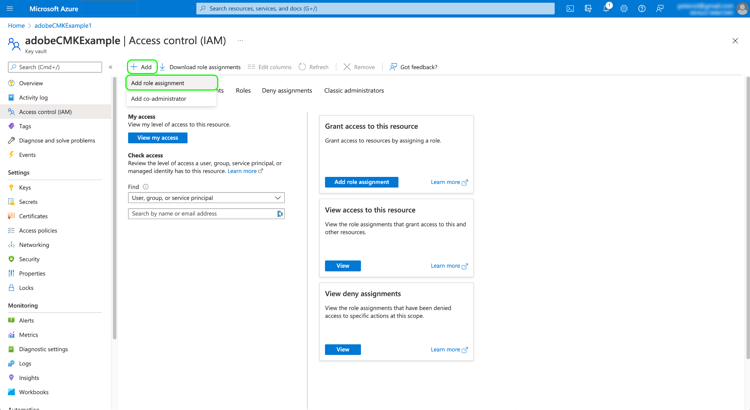Click the sidebar Search (Cmd+/) field
The height and width of the screenshot is (410, 750).
(x=55, y=67)
